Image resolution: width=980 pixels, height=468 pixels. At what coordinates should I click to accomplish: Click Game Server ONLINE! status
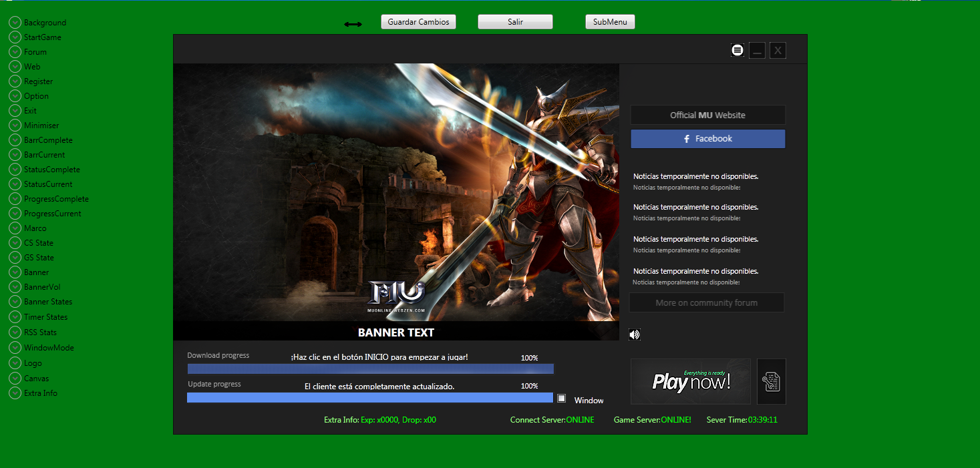pyautogui.click(x=653, y=420)
